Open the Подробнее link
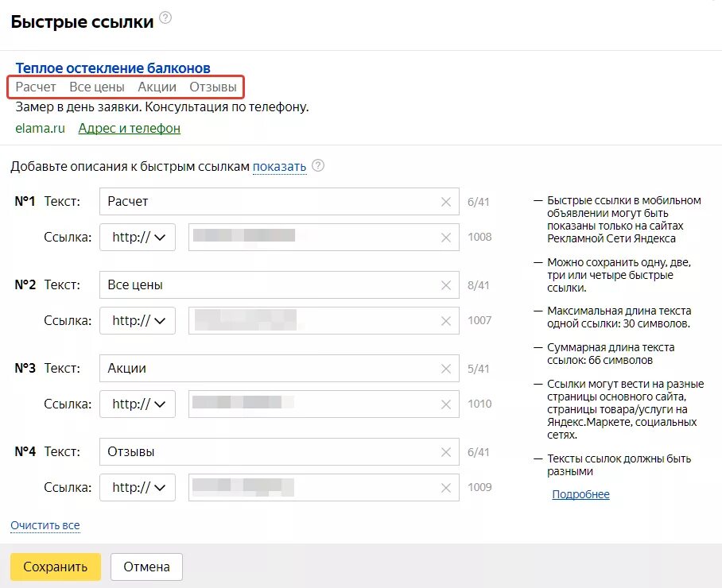 pos(580,494)
